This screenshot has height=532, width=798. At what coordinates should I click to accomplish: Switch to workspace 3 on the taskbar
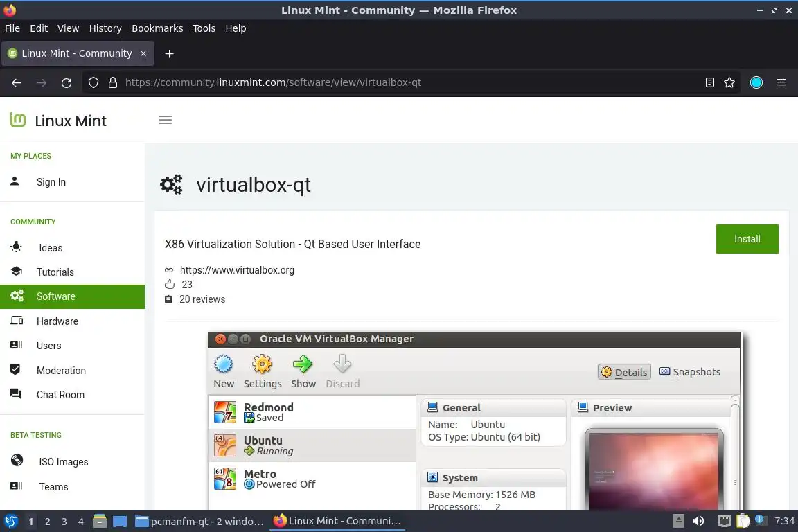64,522
